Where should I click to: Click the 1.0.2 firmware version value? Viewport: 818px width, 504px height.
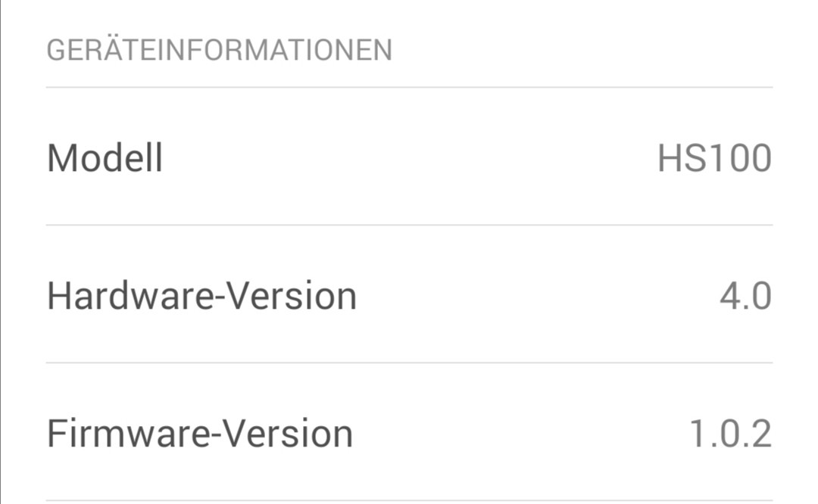[730, 434]
